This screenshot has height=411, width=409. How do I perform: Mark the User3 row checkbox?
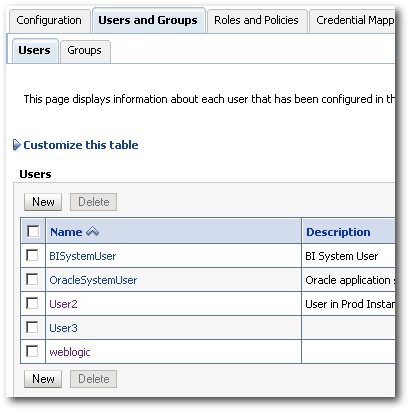pyautogui.click(x=32, y=327)
